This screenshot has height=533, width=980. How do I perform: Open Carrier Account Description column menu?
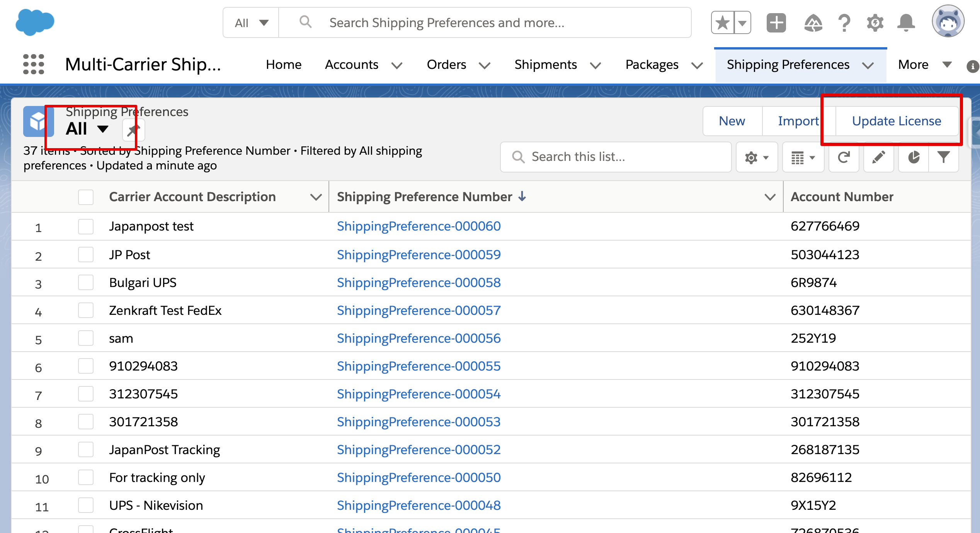pos(316,197)
